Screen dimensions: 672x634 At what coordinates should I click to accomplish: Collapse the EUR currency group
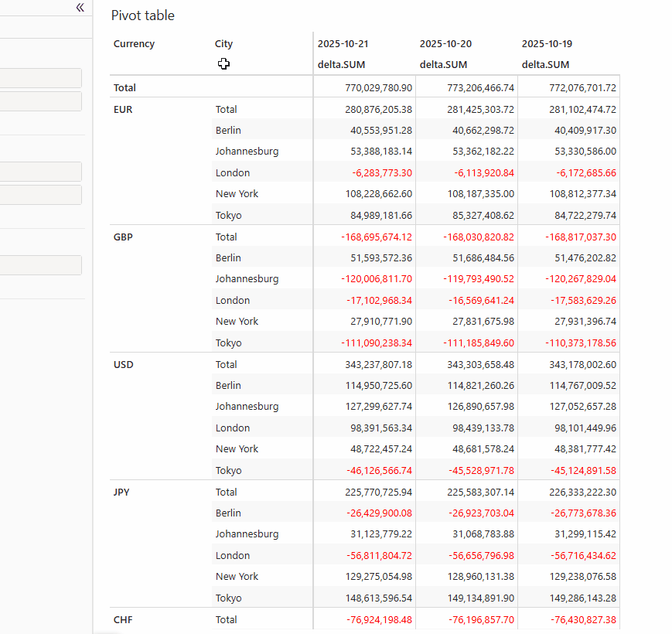(123, 109)
